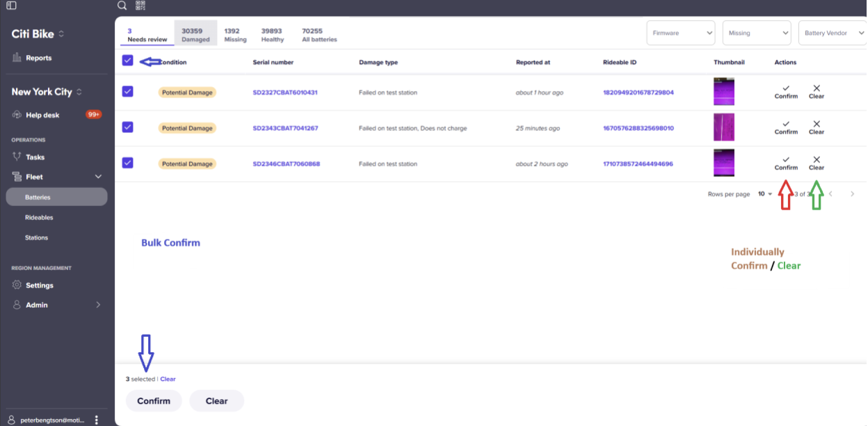Screen dimensions: 868x426
Task: Confirm battery SD2343CBAT7041267 individually
Action: (786, 127)
